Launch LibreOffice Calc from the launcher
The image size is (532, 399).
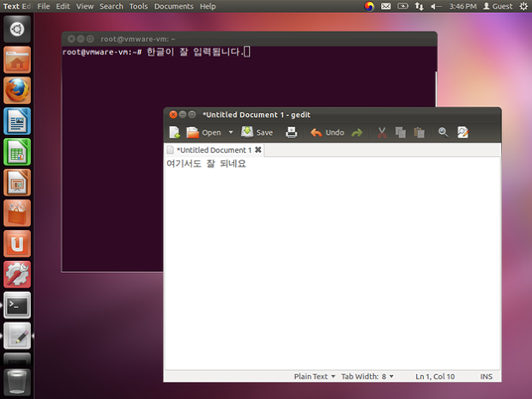pos(17,152)
